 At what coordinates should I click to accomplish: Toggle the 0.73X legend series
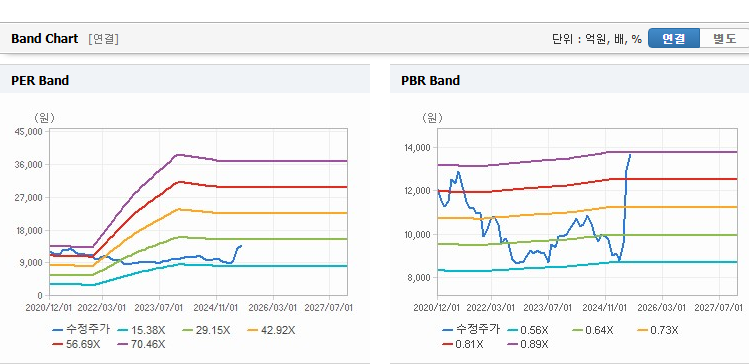point(658,330)
